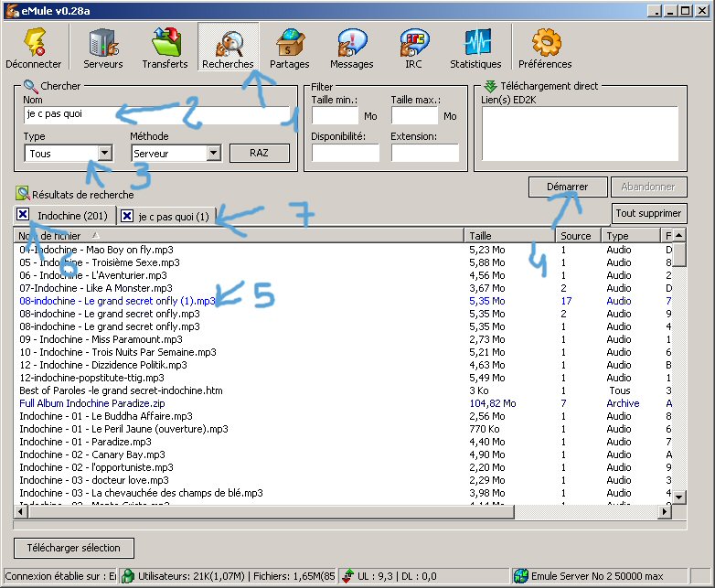Click the users icon in status bar
715x588 pixels.
pyautogui.click(x=128, y=576)
